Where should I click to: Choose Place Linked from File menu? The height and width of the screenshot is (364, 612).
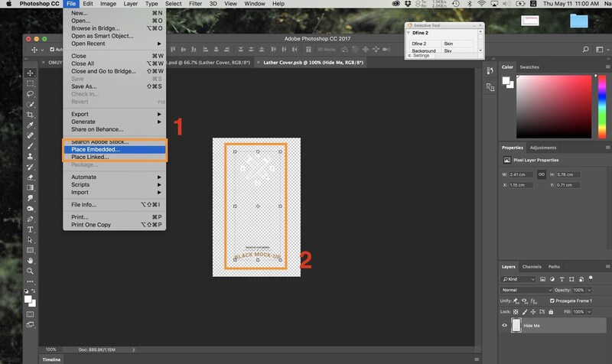(115, 157)
